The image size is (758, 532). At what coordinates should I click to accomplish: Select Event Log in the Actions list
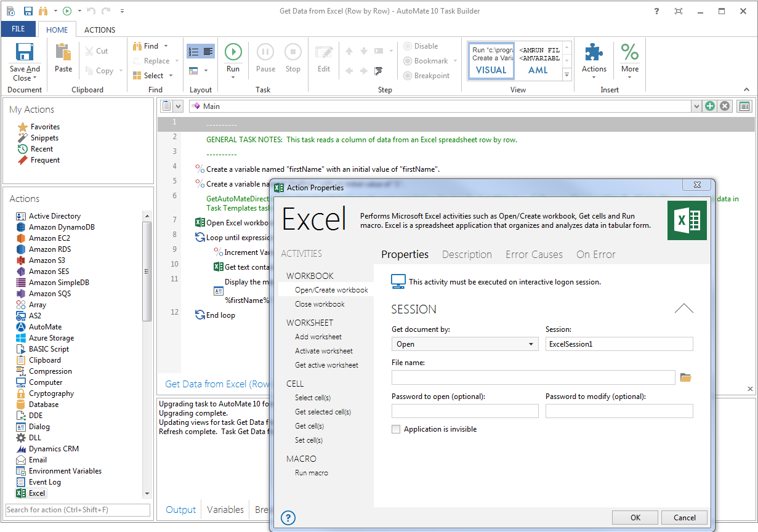point(38,482)
